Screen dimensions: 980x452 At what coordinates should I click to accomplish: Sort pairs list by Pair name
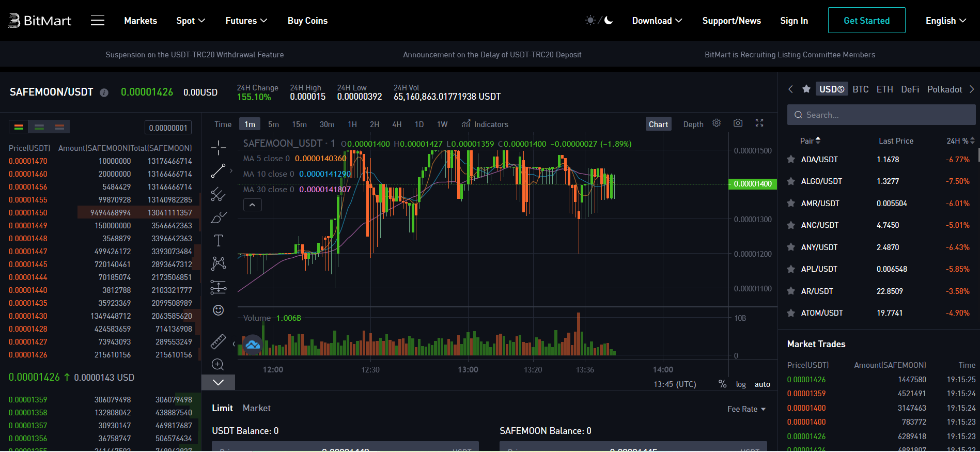click(x=810, y=141)
